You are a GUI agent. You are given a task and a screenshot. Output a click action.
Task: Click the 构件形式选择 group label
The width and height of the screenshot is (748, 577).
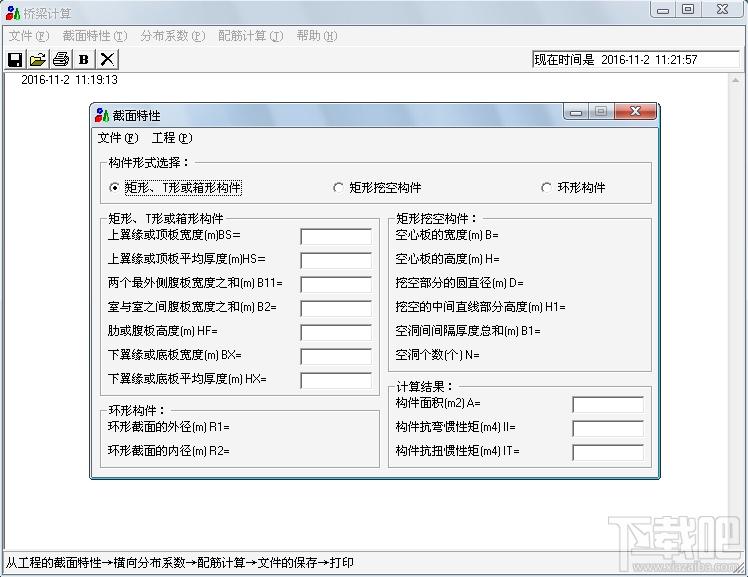[149, 163]
